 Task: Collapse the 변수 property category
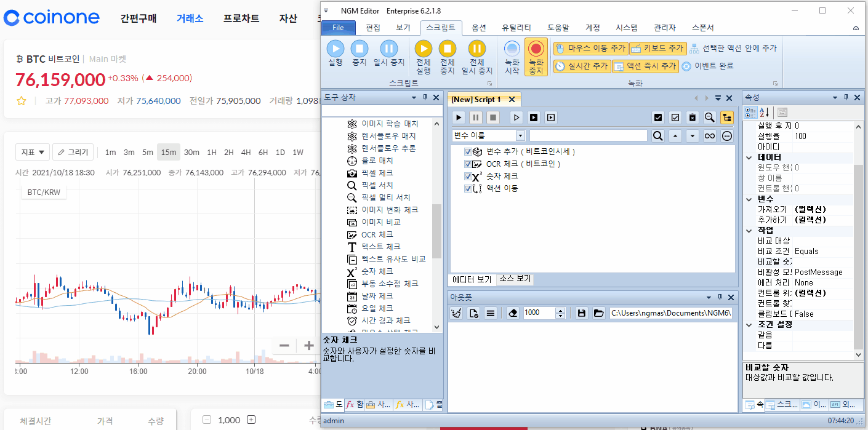click(749, 199)
